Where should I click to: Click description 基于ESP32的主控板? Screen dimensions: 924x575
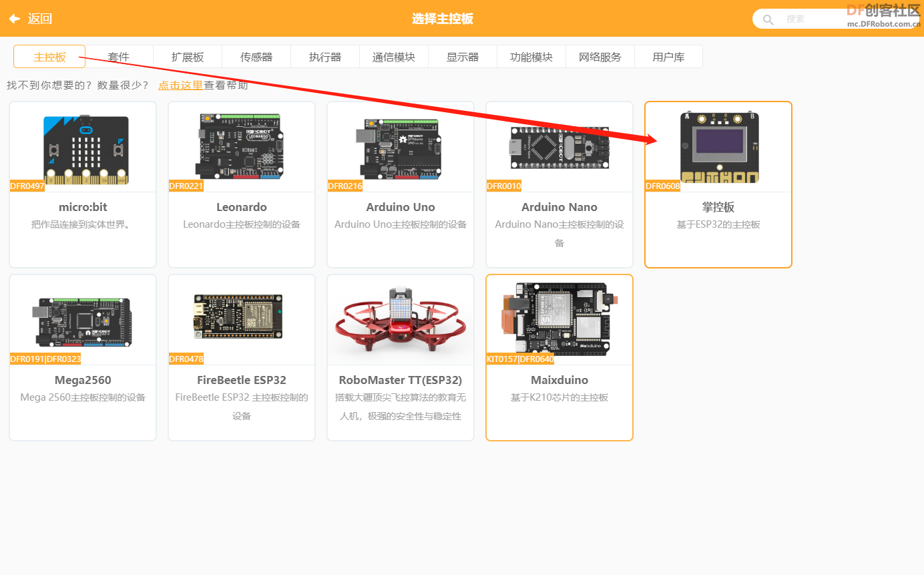718,224
